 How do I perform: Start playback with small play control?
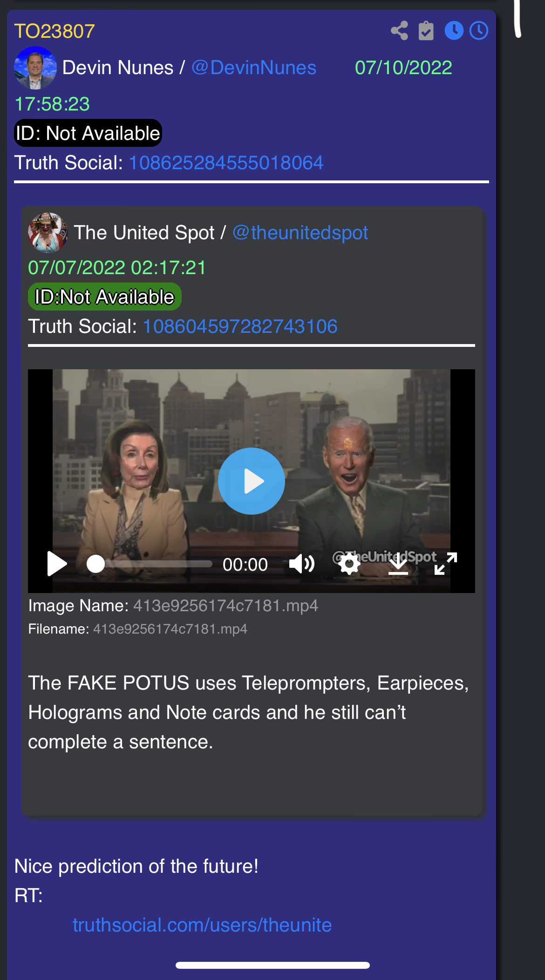coord(57,564)
